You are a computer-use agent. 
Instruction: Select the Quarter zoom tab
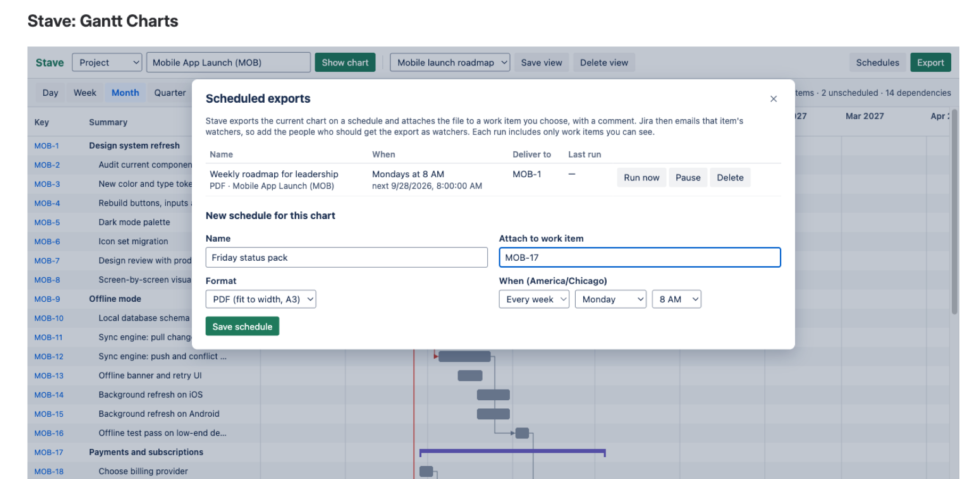pos(170,93)
